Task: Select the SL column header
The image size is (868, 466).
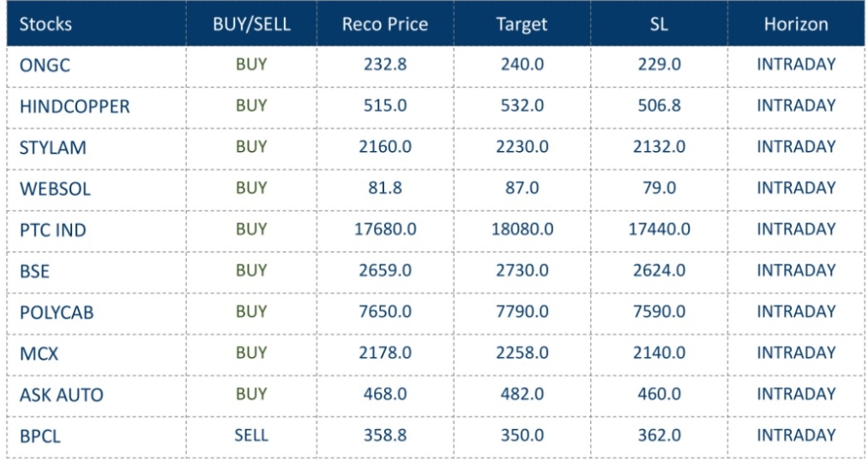Action: [x=659, y=24]
